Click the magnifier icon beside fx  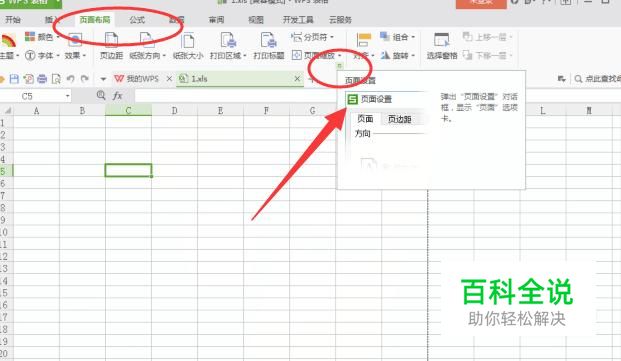101,95
